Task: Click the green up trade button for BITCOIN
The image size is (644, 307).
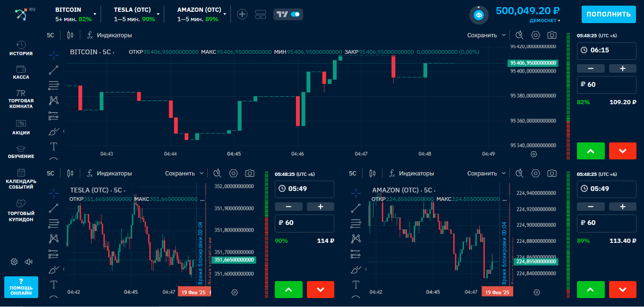Action: [591, 151]
